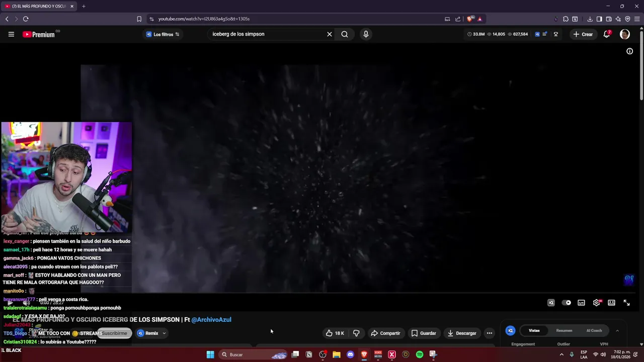Open vidIQ list icon in header stats bar

click(544, 34)
